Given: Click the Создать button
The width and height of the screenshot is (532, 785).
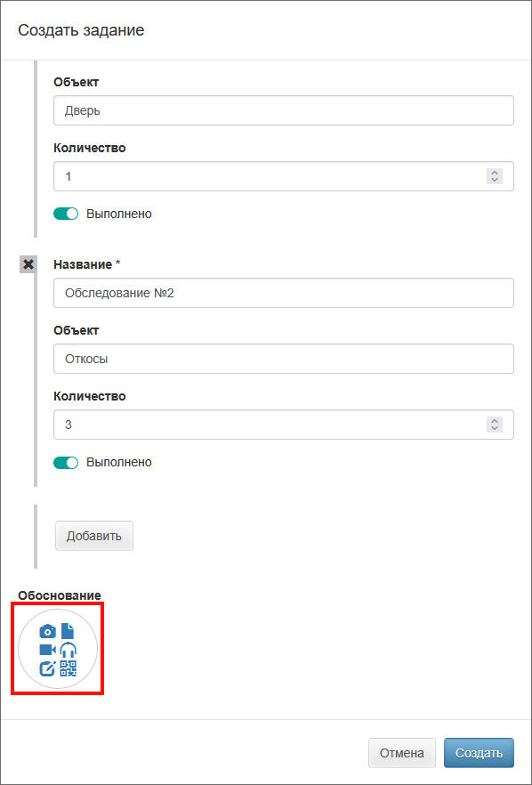Looking at the screenshot, I should (479, 753).
